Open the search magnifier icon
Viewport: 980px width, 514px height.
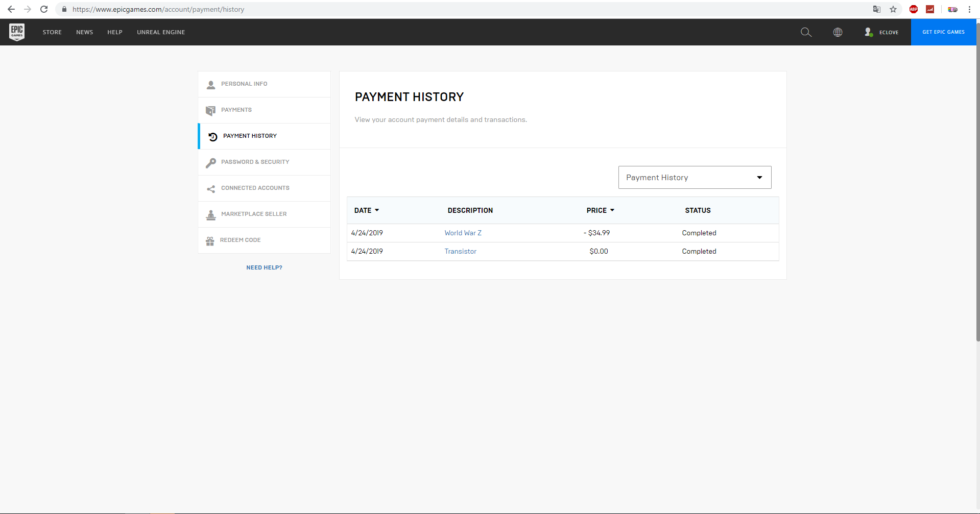[x=806, y=32]
